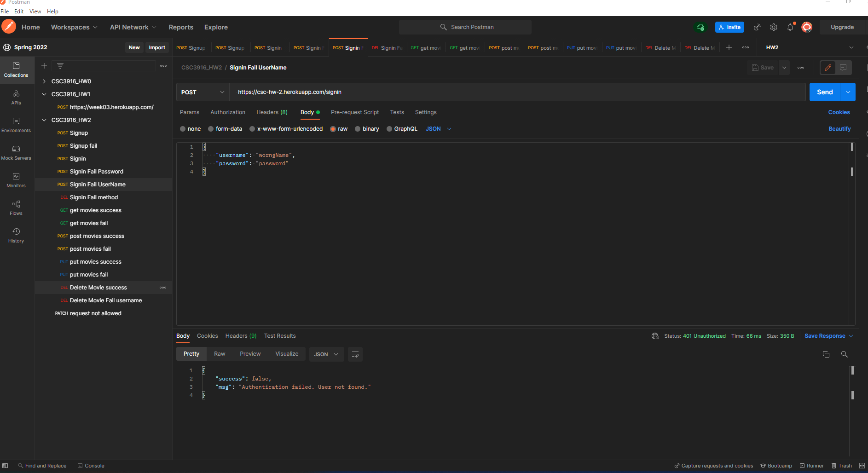868x473 pixels.
Task: Collapse the CSC3916_HW2 collection
Action: 44,120
